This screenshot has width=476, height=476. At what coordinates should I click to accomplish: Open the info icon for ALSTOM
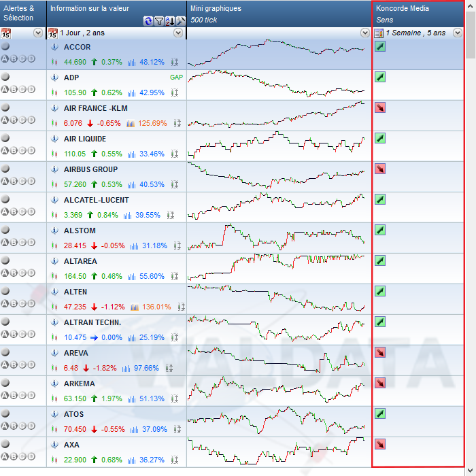coord(54,231)
